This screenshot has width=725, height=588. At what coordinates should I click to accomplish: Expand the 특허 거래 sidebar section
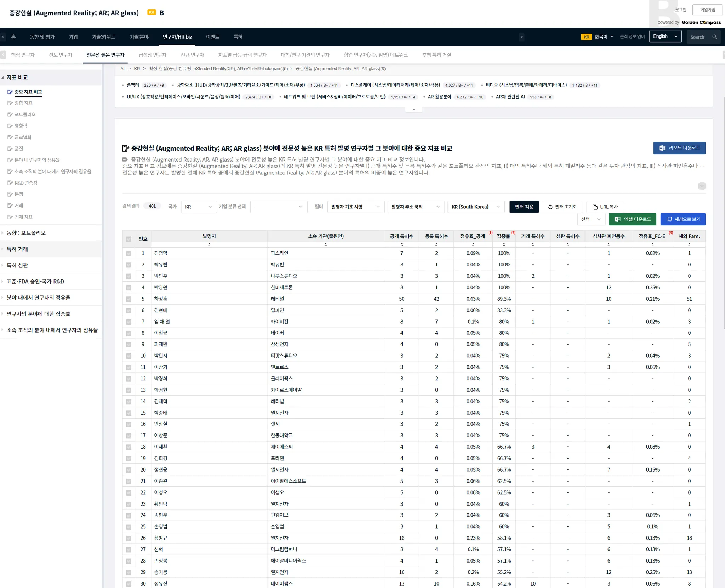pos(17,249)
